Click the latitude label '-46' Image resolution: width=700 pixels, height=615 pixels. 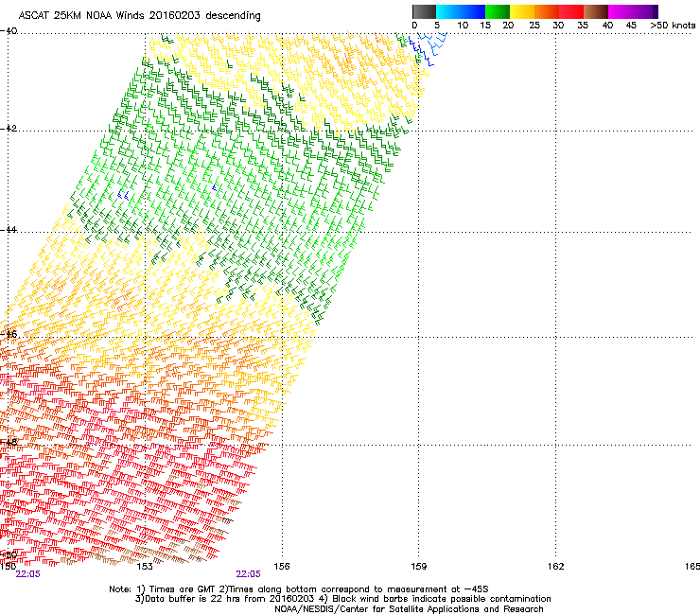coord(9,334)
